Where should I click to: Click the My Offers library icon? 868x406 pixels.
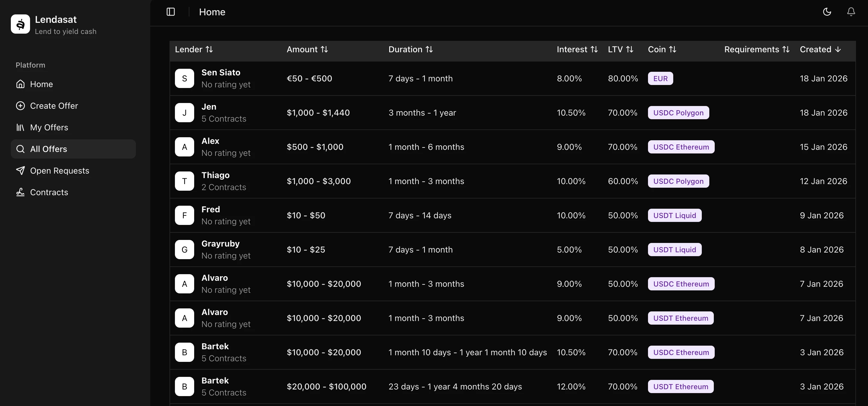(x=20, y=127)
